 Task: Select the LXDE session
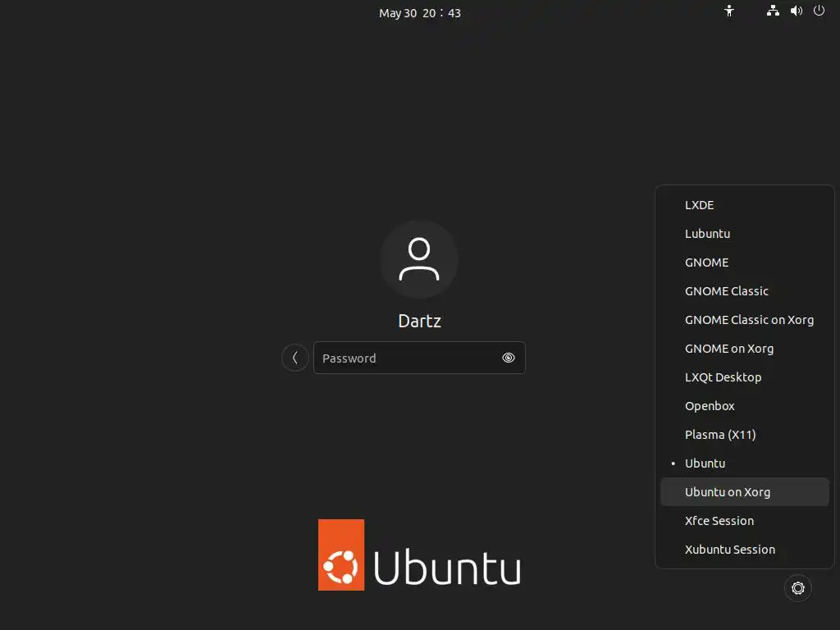click(745, 205)
